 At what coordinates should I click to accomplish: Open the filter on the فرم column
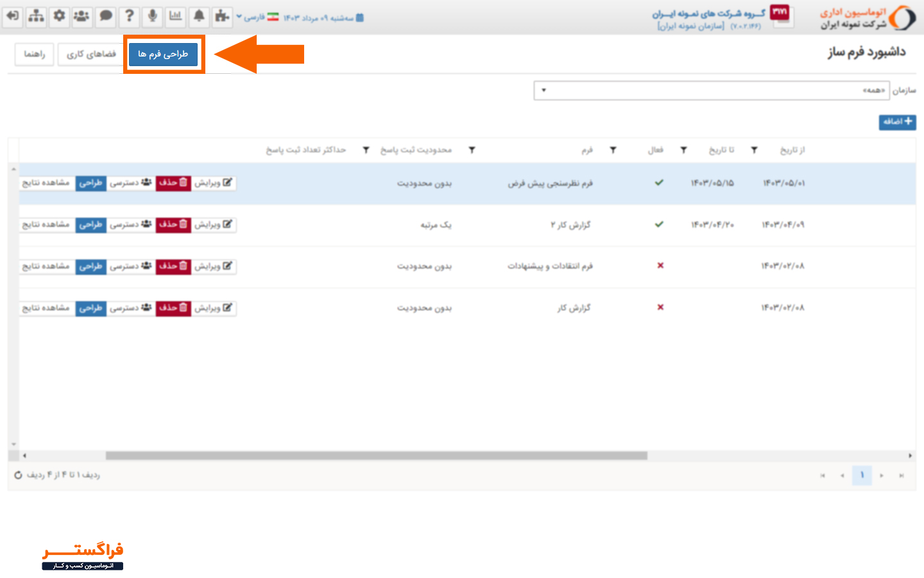[x=613, y=150]
